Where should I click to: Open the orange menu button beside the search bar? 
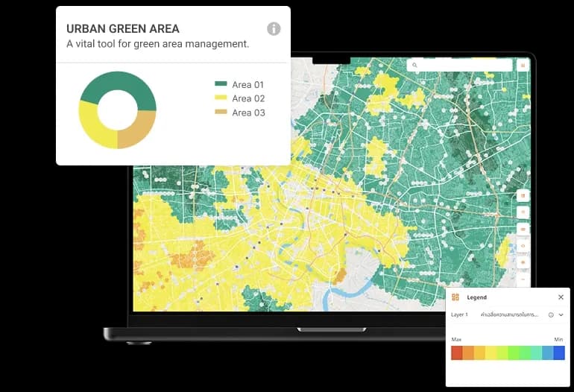523,65
